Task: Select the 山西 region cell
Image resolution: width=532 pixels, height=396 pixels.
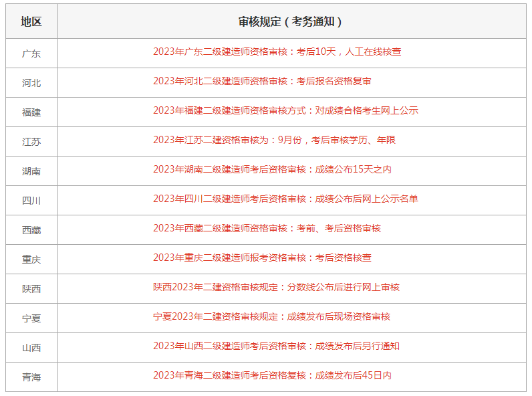Action: 31,348
